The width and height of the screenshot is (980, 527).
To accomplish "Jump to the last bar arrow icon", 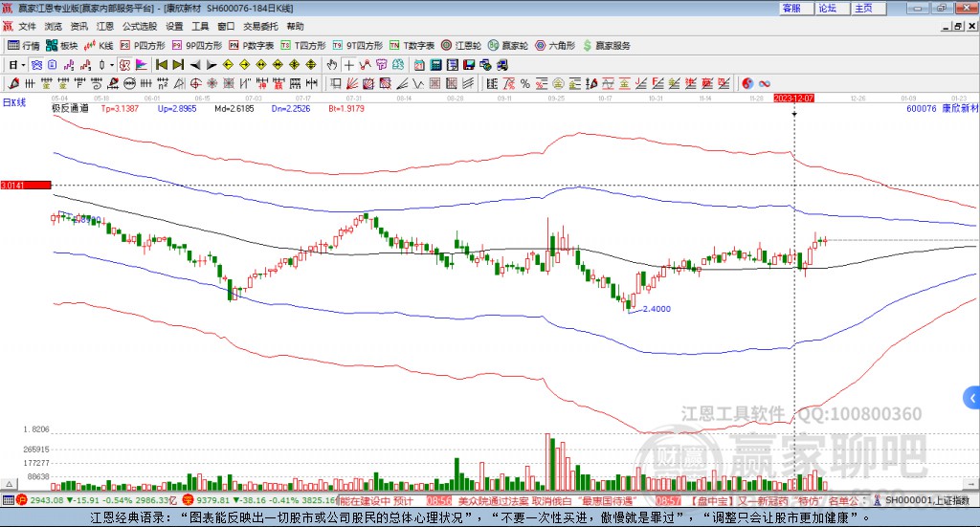I will [178, 65].
